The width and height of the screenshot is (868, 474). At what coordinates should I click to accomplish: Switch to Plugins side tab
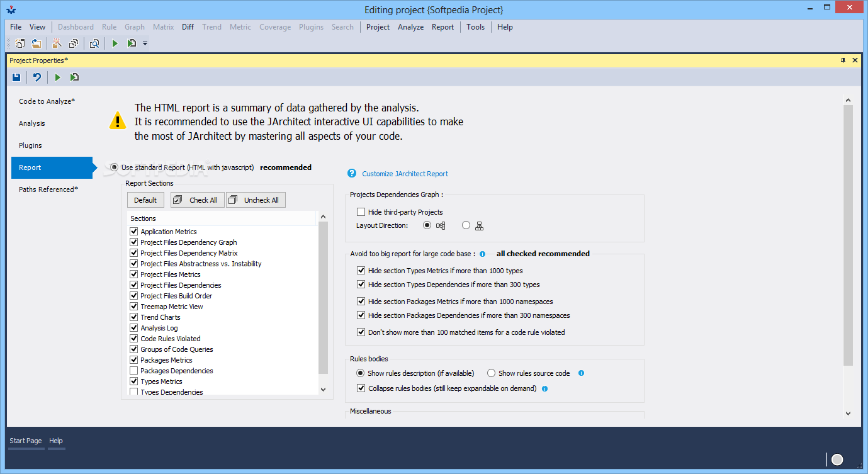tap(52, 145)
